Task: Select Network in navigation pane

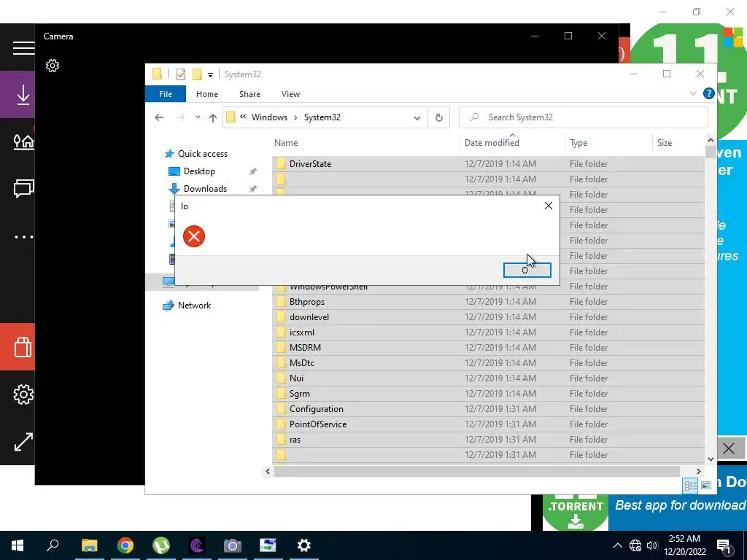Action: coord(194,306)
